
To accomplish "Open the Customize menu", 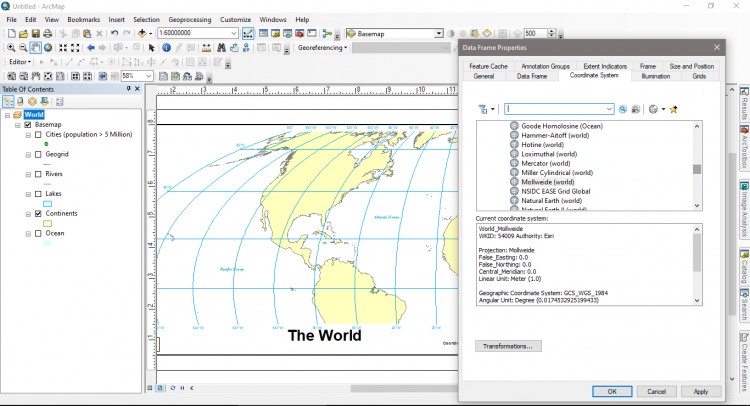I will (235, 20).
